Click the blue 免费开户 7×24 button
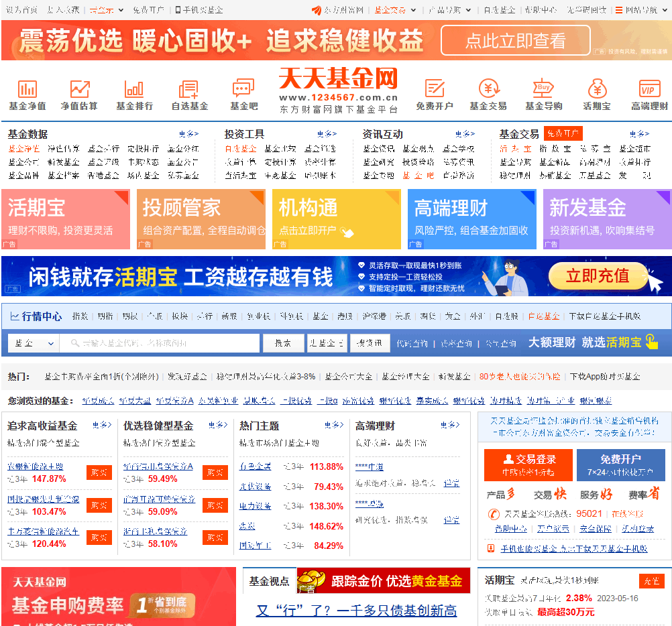Image resolution: width=672 pixels, height=626 pixels. (x=620, y=465)
